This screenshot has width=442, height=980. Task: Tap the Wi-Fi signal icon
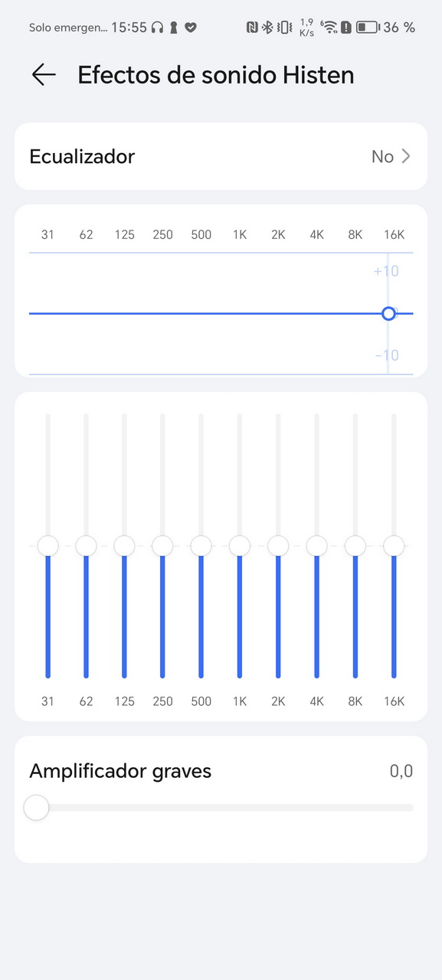tap(329, 28)
